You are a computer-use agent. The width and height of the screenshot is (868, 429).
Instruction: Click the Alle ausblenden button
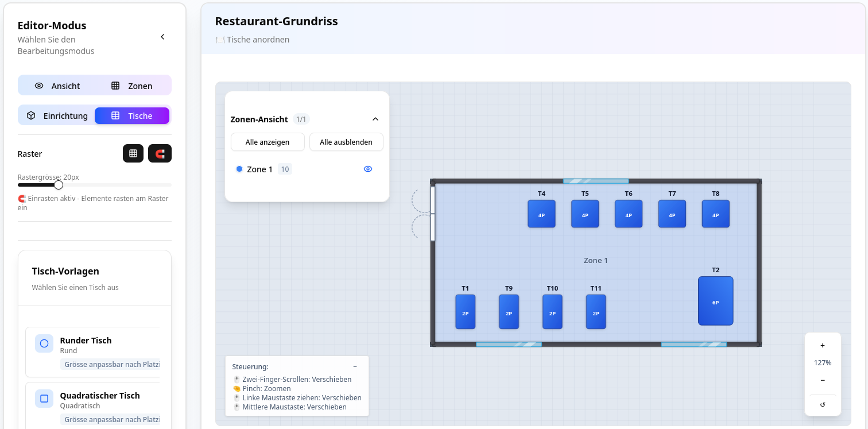[x=346, y=142]
